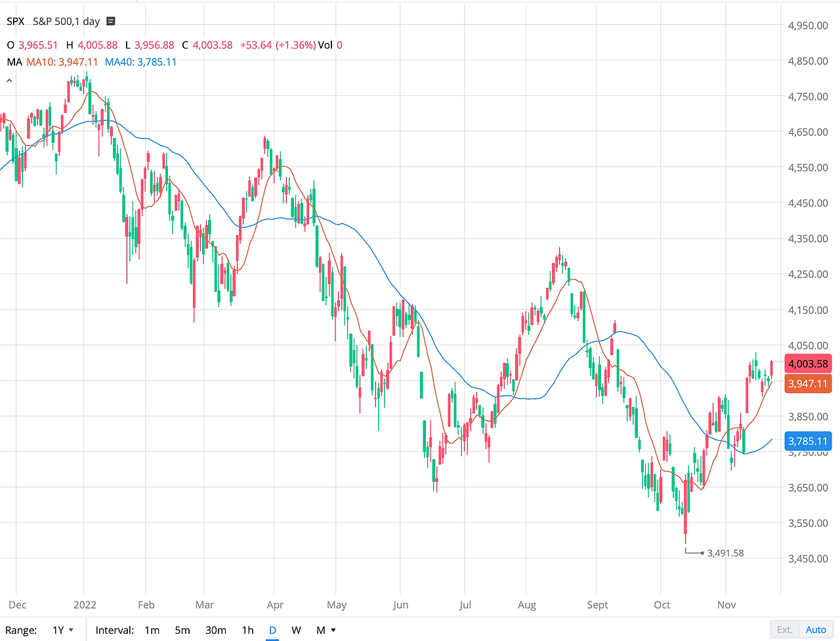Switch to the W weekly interval
The height and width of the screenshot is (641, 840).
pyautogui.click(x=296, y=630)
